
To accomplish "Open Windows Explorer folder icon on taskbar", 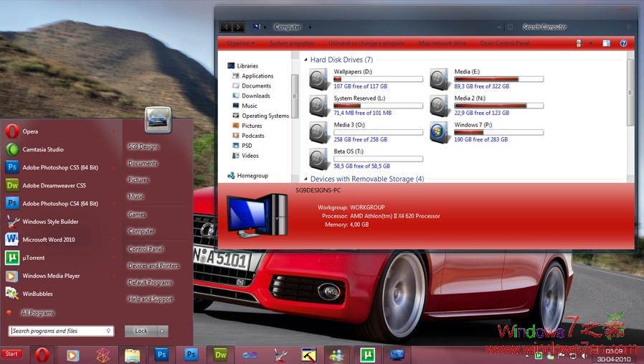I will pos(132,355).
